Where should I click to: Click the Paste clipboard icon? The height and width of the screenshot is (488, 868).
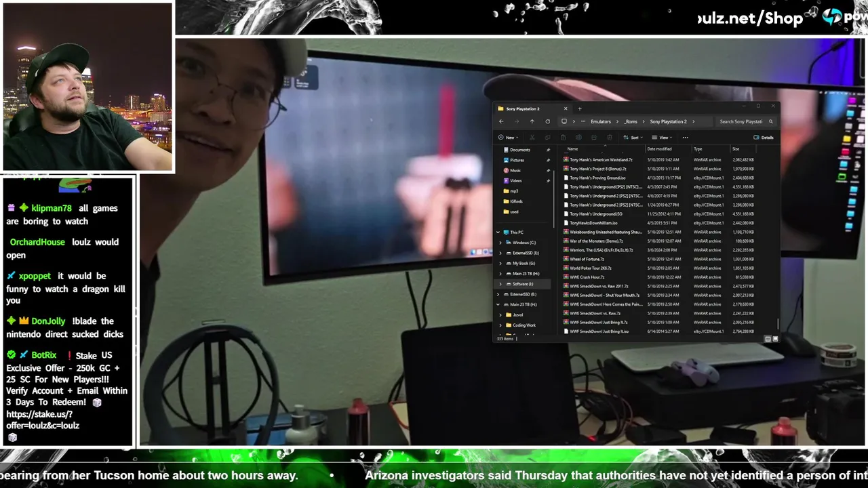pyautogui.click(x=563, y=138)
